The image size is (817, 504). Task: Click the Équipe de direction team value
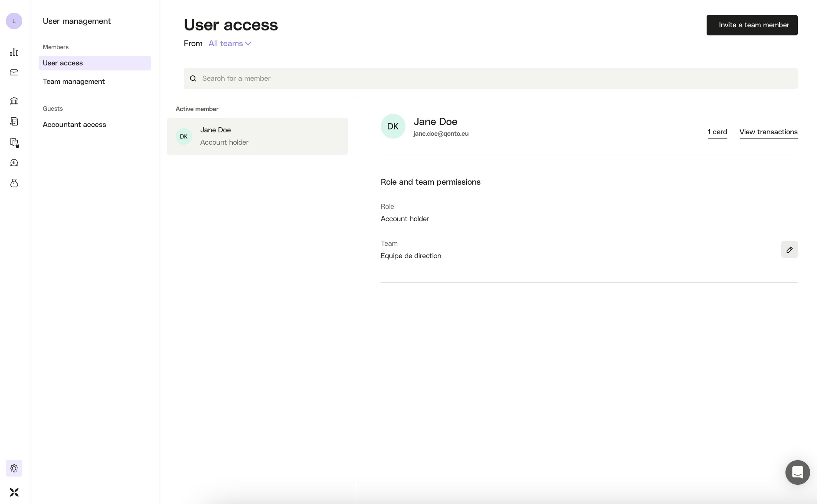click(x=411, y=256)
